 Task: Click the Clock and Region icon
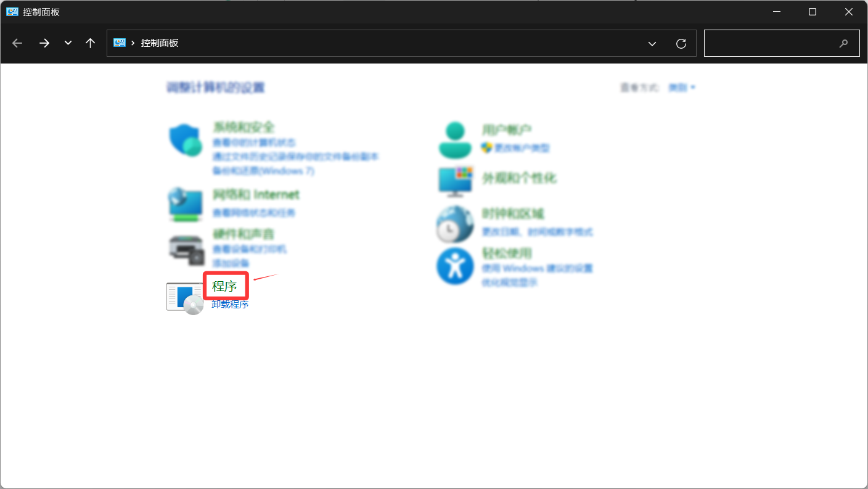pos(455,224)
